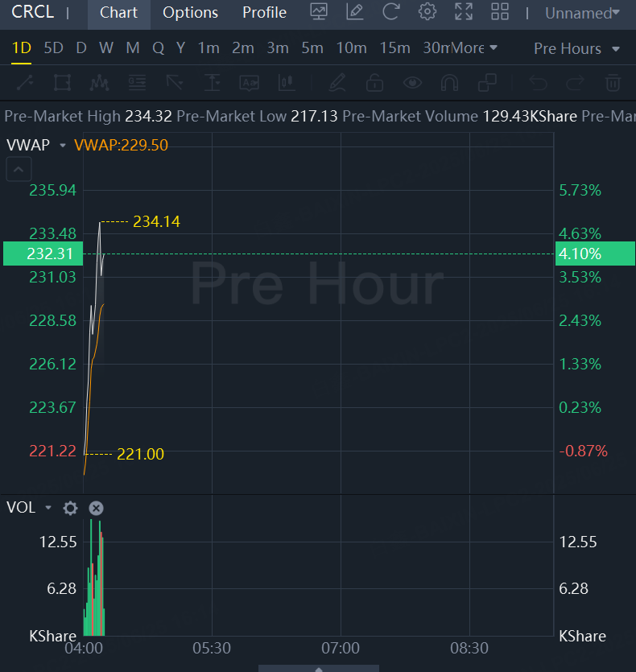636x672 pixels.
Task: Open the chart monitor icon
Action: pyautogui.click(x=319, y=12)
